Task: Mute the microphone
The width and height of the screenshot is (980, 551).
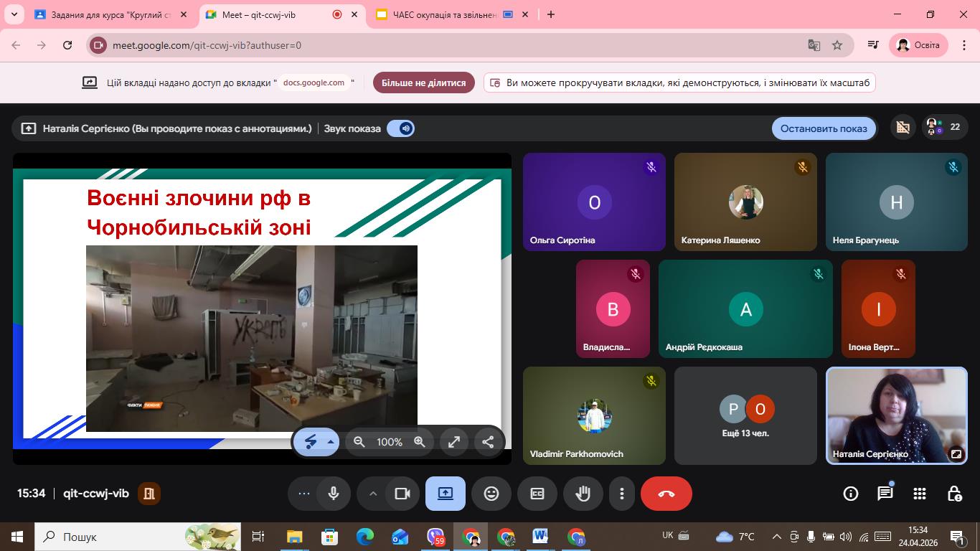Action: pyautogui.click(x=334, y=494)
